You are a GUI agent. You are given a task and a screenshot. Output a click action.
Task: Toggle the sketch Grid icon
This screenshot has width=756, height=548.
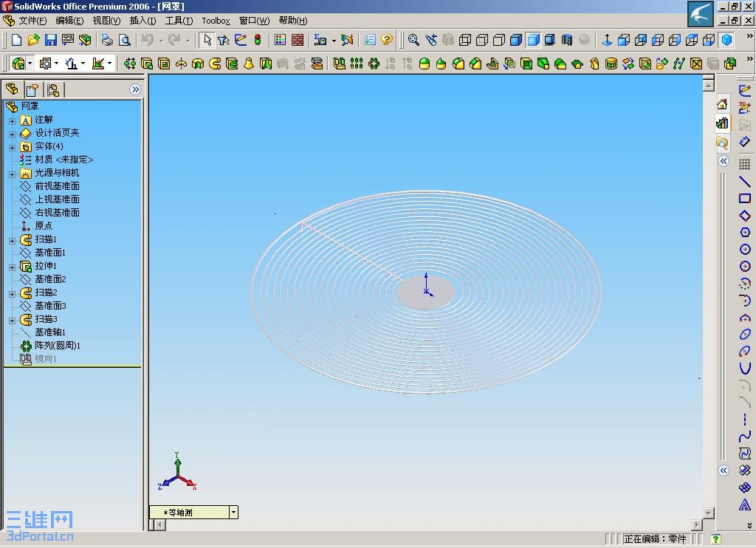click(745, 165)
